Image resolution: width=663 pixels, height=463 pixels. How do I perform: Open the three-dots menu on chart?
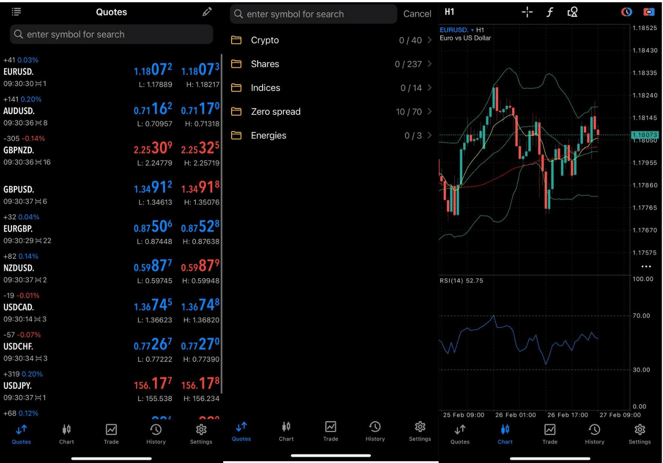pos(646,266)
